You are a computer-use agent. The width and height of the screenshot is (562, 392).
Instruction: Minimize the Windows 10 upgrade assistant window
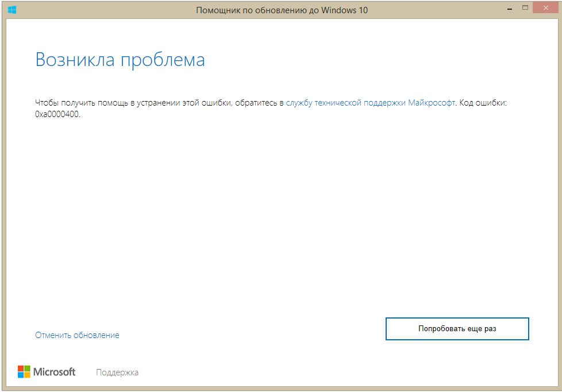tap(509, 8)
